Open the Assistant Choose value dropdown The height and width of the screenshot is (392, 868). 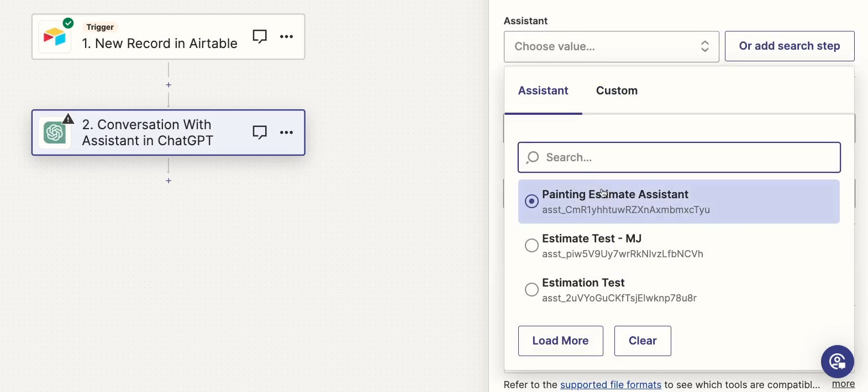612,46
